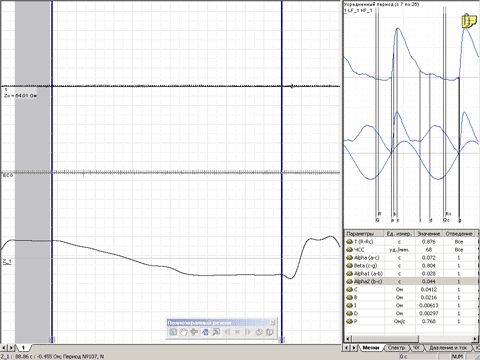
Task: Click the Ед. измер. column header
Action: click(x=400, y=234)
